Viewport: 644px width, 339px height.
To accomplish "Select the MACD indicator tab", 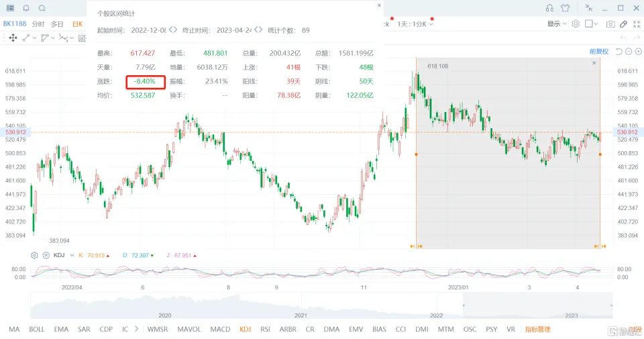I will click(220, 329).
